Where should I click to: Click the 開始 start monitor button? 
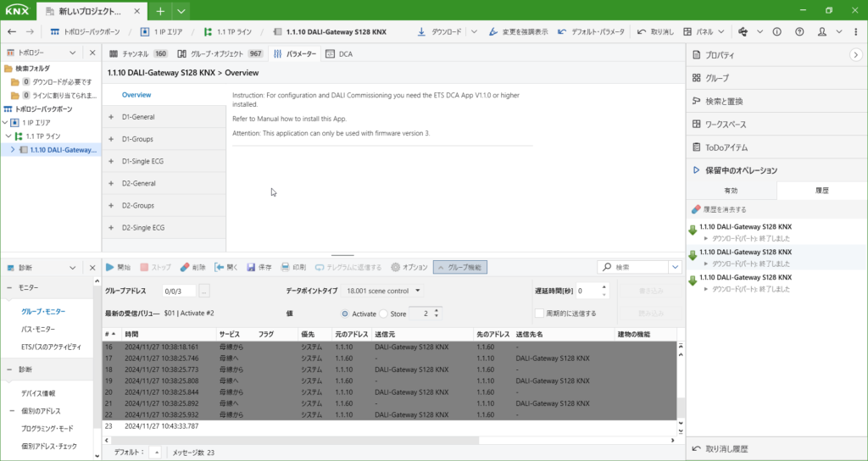tap(119, 267)
